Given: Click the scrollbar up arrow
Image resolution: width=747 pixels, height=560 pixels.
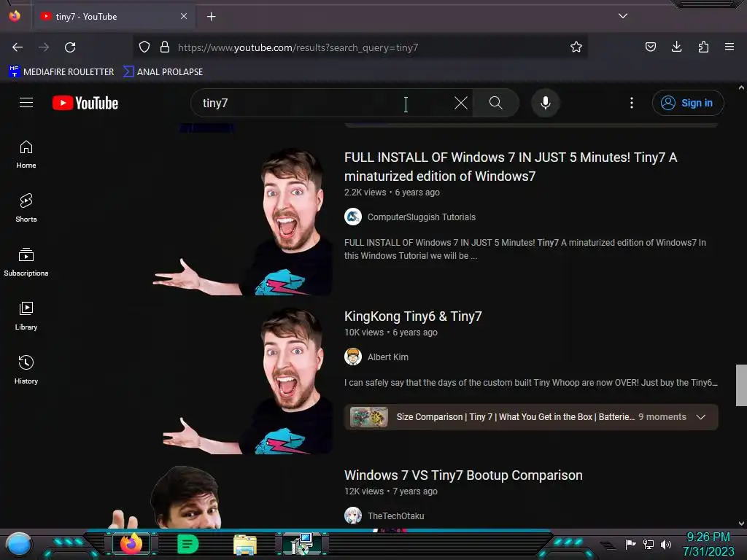Looking at the screenshot, I should (741, 87).
